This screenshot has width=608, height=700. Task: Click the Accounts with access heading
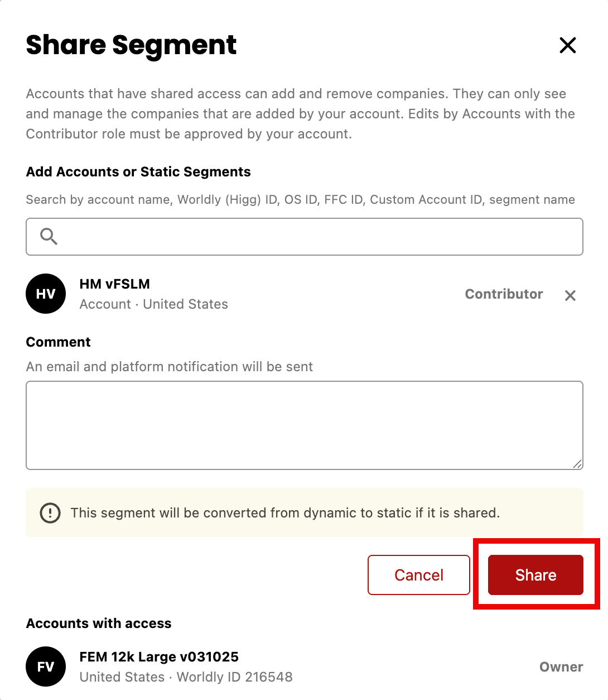(99, 624)
